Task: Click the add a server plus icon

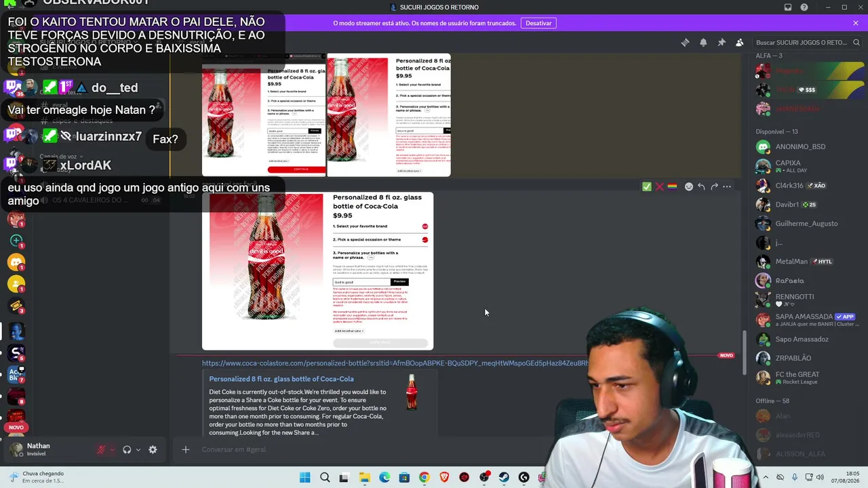Action: pos(16,241)
